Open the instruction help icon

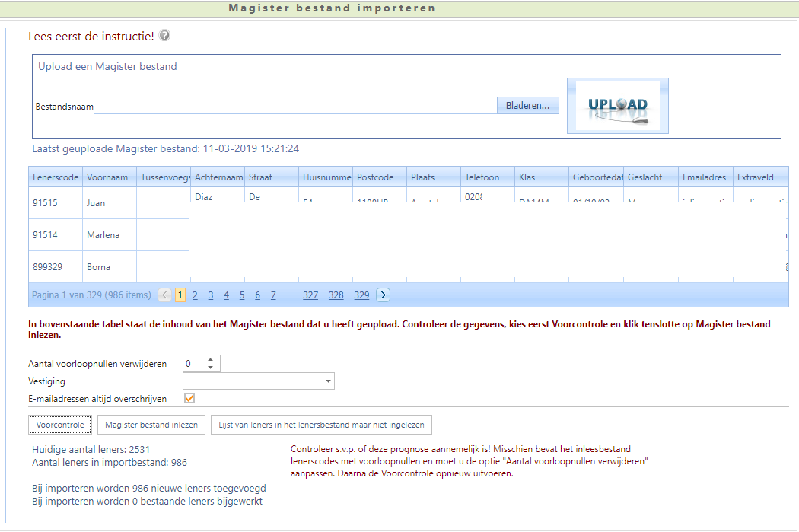tap(164, 36)
